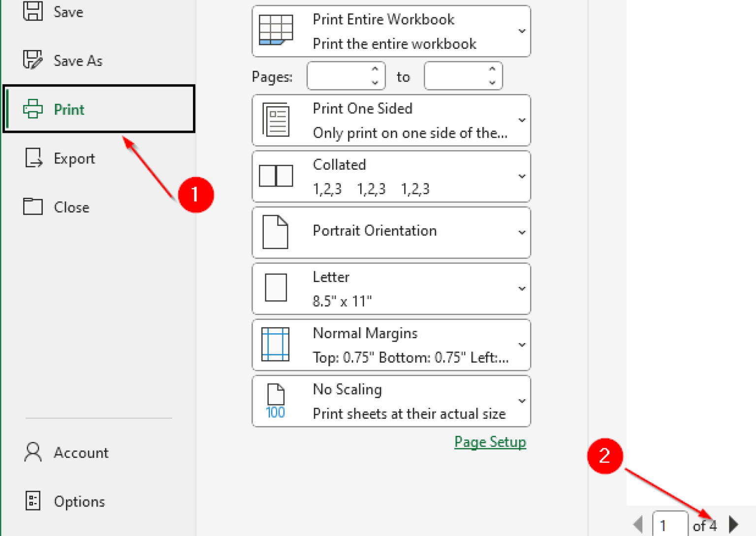Click the Options settings icon
Screen dimensions: 756x536
tap(32, 501)
